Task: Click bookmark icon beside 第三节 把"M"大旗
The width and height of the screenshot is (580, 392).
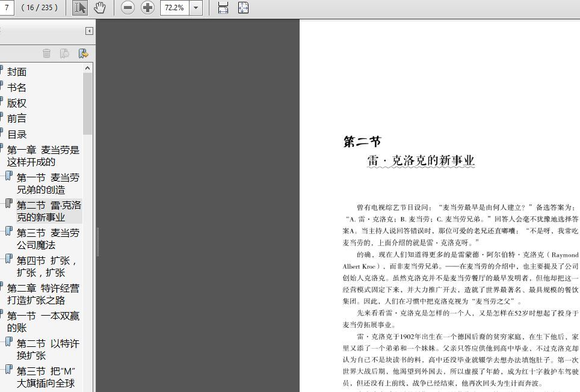Action: point(9,370)
